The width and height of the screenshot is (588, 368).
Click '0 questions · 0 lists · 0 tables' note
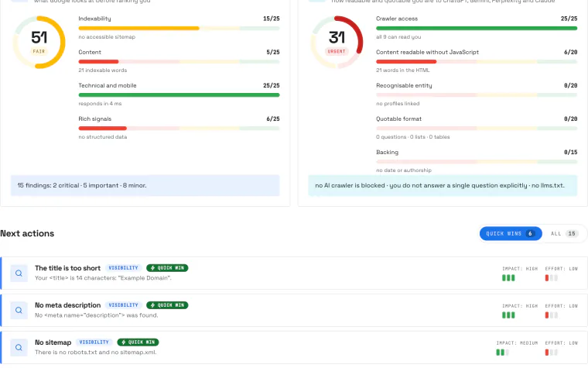413,137
